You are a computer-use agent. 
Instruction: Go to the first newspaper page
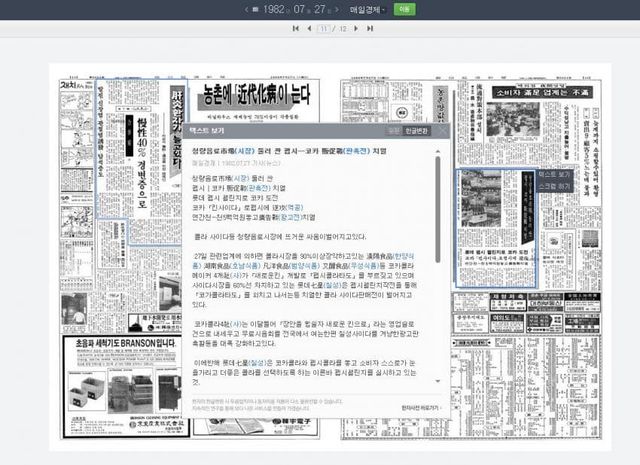[295, 29]
